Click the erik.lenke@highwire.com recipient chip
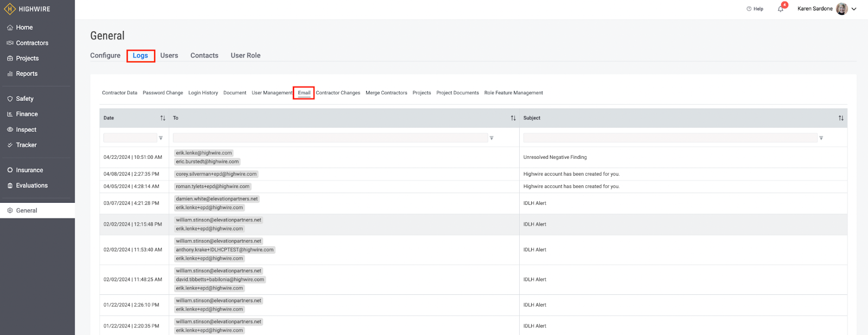Screen dimensions: 868x335 [204, 153]
